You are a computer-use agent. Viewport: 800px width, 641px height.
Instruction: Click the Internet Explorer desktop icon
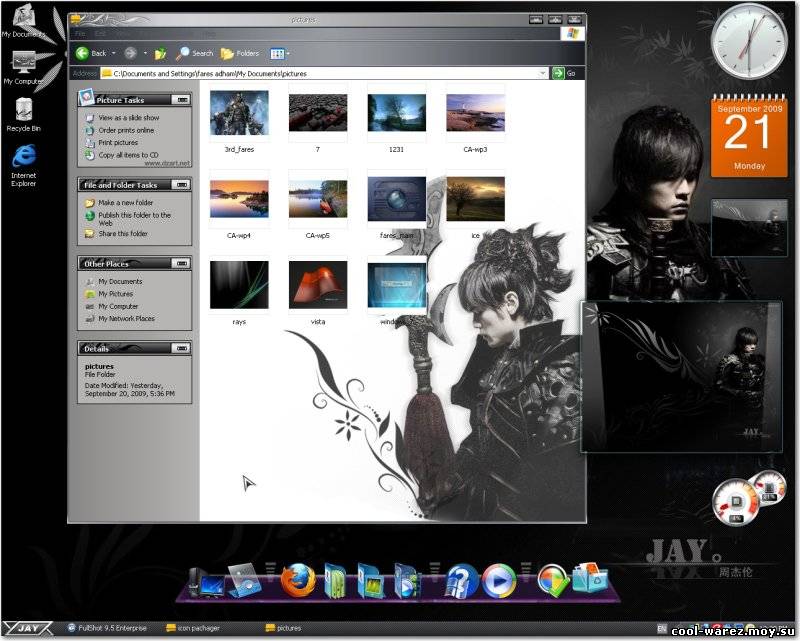23,165
